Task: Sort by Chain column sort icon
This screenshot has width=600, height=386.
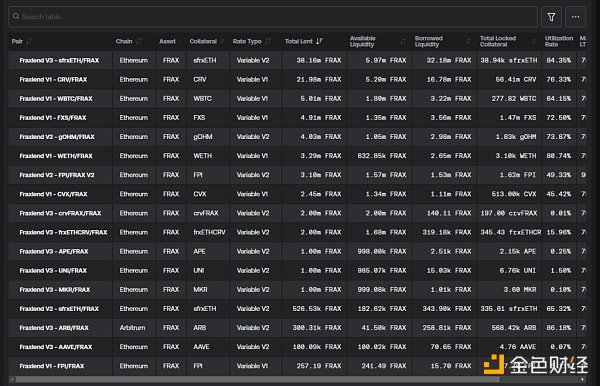Action: pyautogui.click(x=139, y=41)
